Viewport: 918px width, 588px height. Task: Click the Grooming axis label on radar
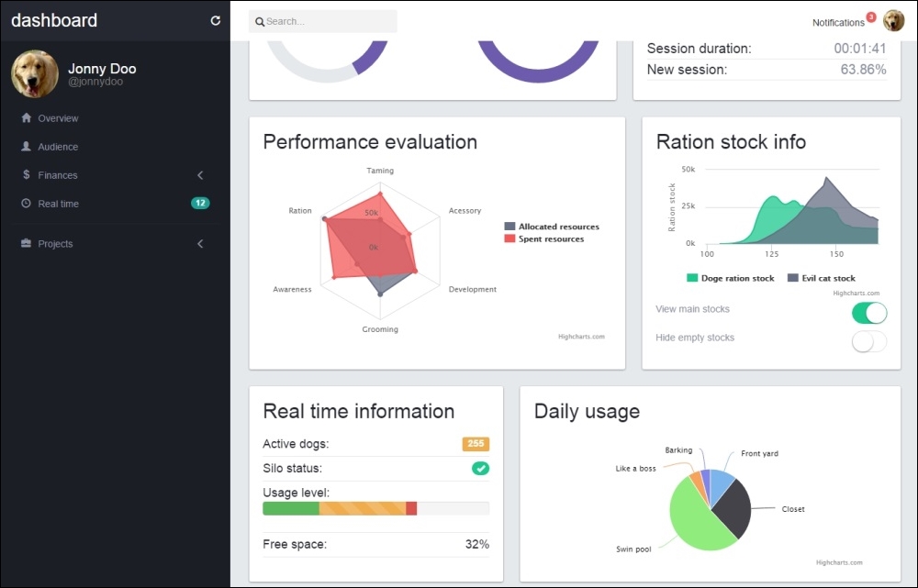[380, 329]
